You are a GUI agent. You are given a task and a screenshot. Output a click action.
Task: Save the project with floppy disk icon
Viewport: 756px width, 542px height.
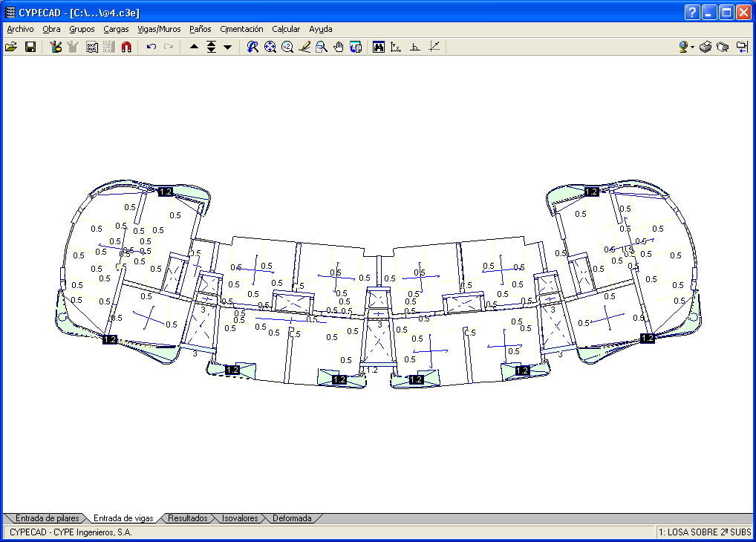coord(30,47)
